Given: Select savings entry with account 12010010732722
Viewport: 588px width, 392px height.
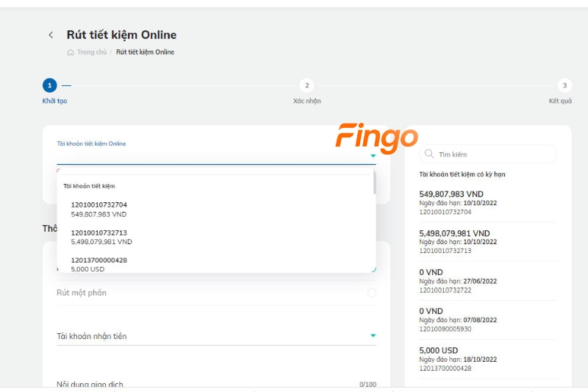Looking at the screenshot, I should 488,281.
